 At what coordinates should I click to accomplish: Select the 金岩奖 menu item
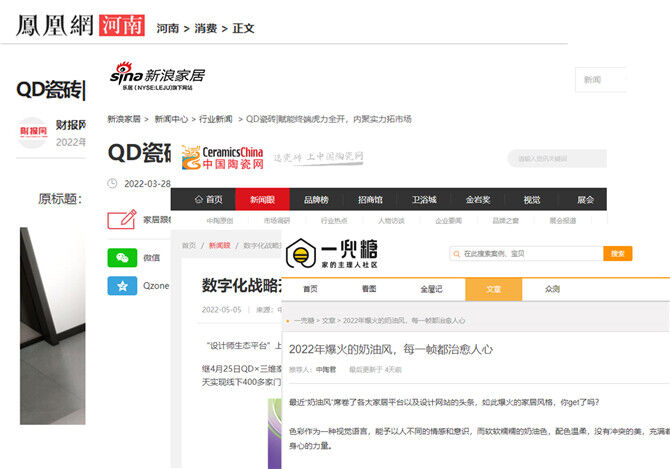[478, 199]
